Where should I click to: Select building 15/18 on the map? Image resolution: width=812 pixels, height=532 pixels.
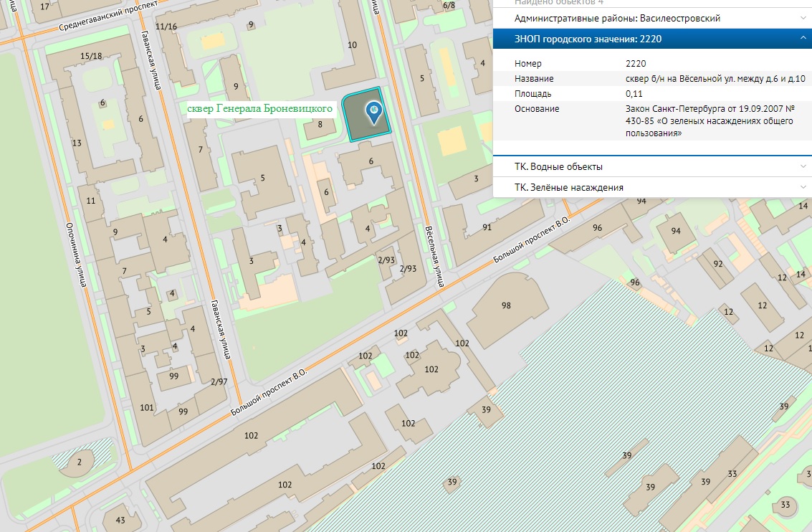click(91, 56)
